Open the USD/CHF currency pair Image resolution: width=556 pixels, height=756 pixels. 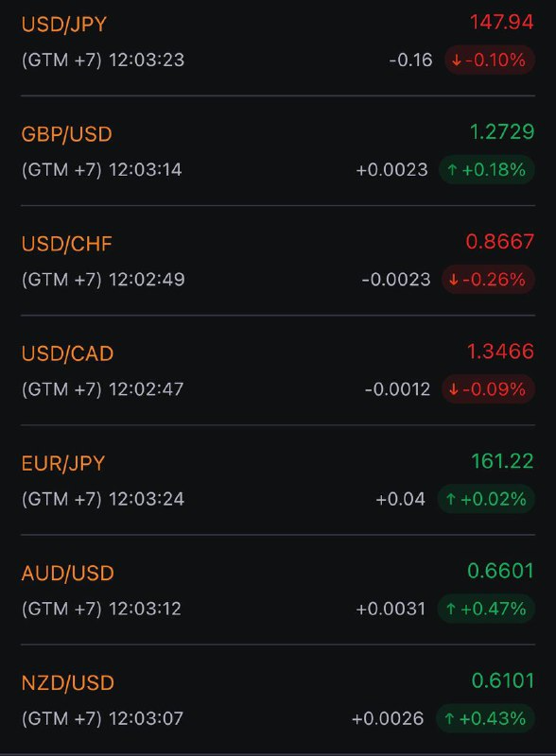(278, 261)
